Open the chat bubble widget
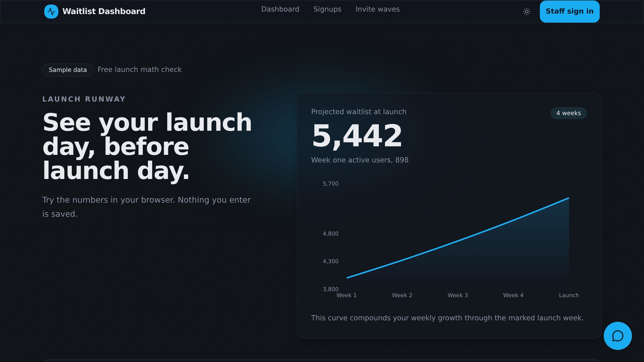Image resolution: width=644 pixels, height=362 pixels. click(x=618, y=336)
